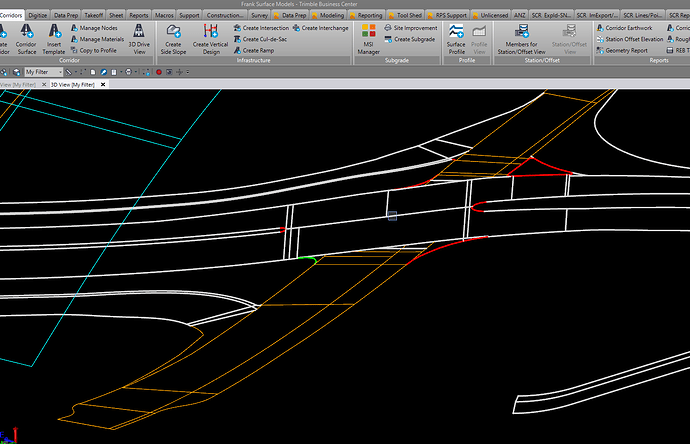
Task: Switch to the Digitize ribbon tab
Action: [37, 15]
